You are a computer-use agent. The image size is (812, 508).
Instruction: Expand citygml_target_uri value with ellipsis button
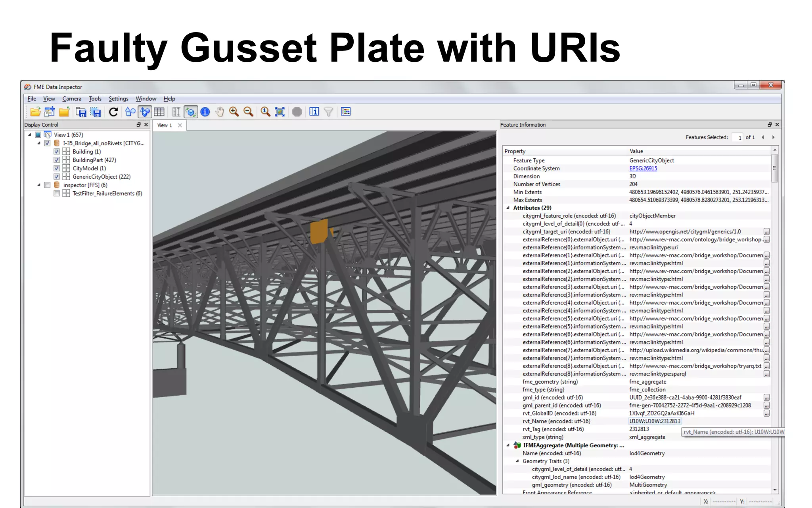(x=767, y=232)
